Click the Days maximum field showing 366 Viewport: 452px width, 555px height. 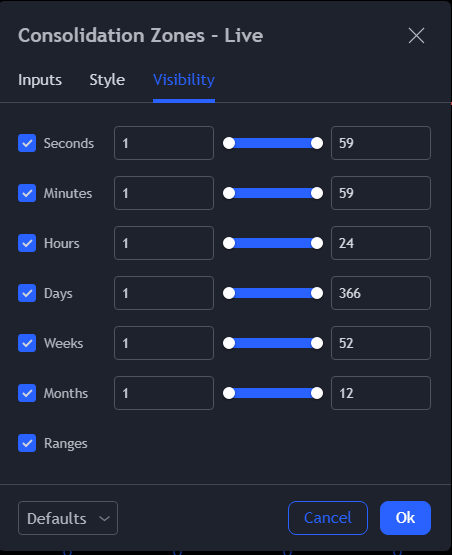pos(381,293)
